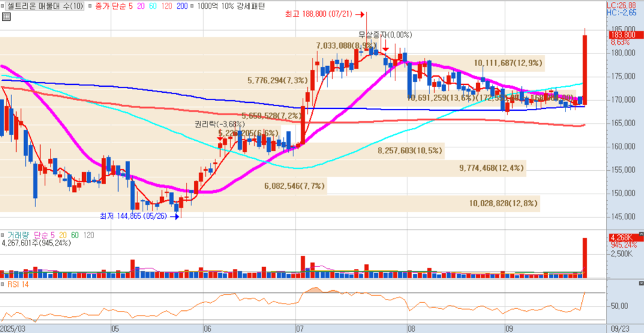
Task: Click the LC:26.88 readout
Action: (x=620, y=6)
